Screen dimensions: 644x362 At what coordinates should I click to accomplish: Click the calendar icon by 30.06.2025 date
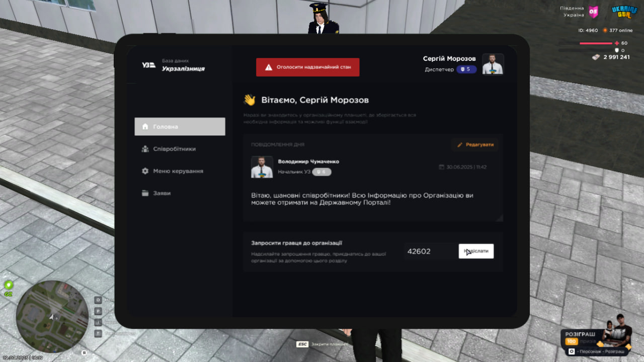[x=441, y=167]
